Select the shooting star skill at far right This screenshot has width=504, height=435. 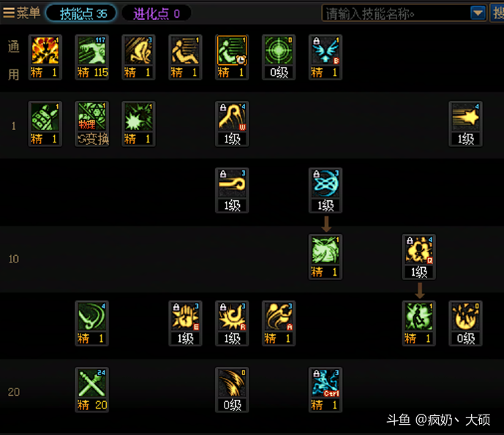pos(465,124)
